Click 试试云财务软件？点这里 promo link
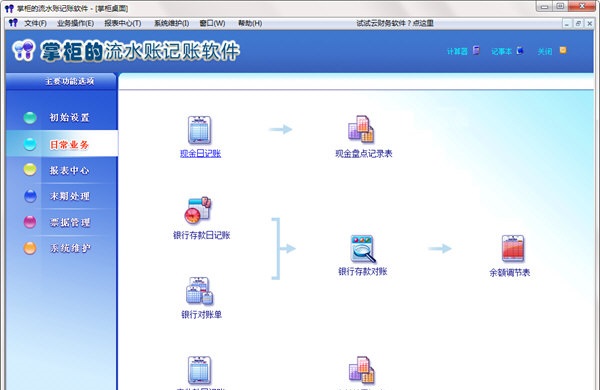This screenshot has height=390, width=600. tap(395, 23)
